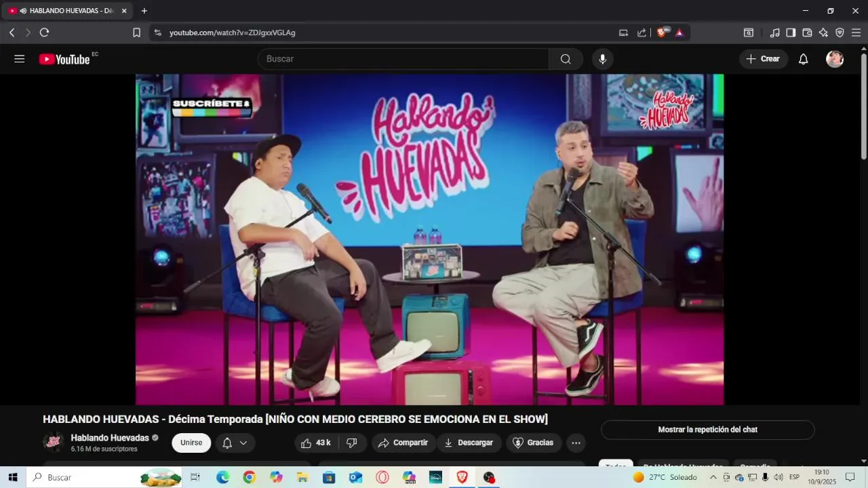Click the video player to pause
868x488 pixels.
(429, 239)
